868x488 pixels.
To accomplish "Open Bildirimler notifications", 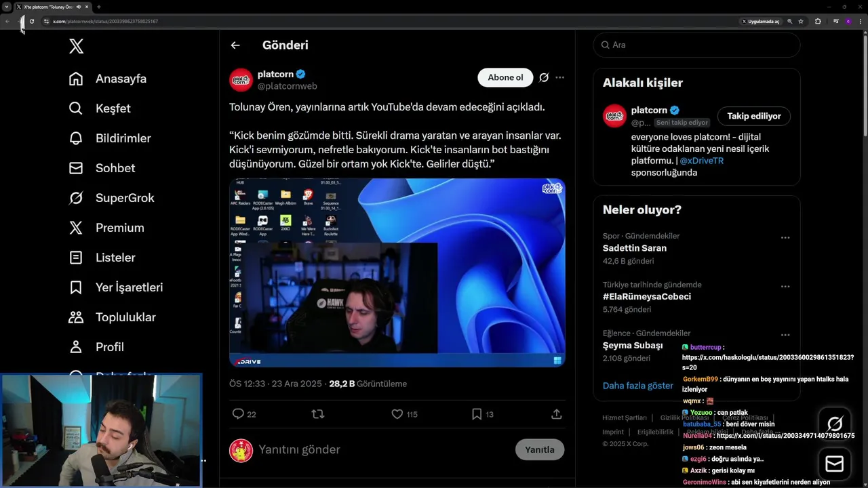I will tap(110, 138).
